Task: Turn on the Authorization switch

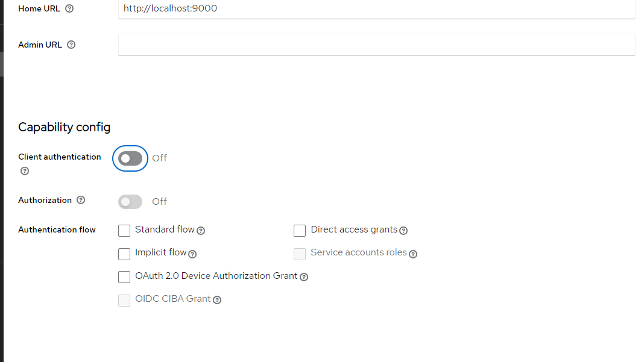Action: click(x=130, y=201)
